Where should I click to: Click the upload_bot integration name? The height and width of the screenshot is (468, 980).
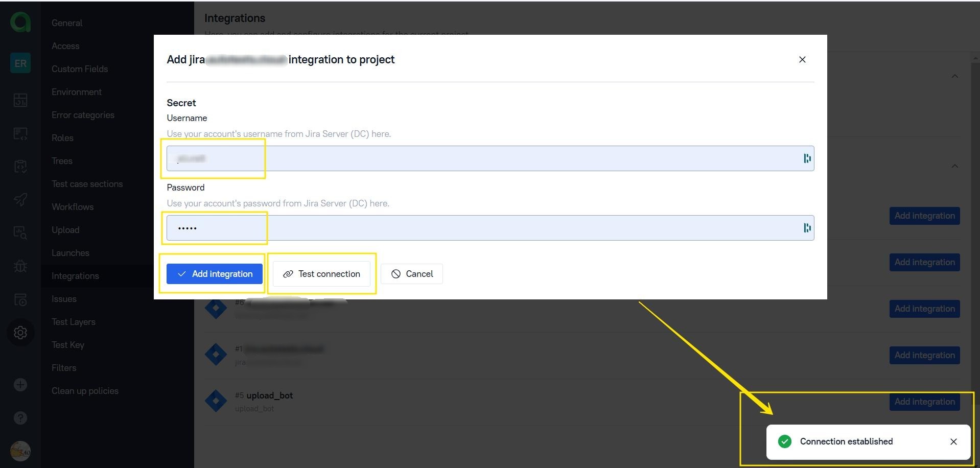(269, 395)
